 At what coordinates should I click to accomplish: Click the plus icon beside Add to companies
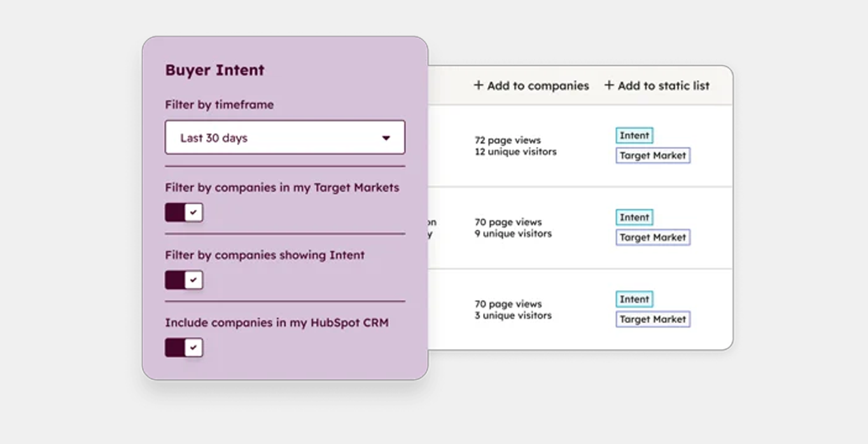click(479, 85)
